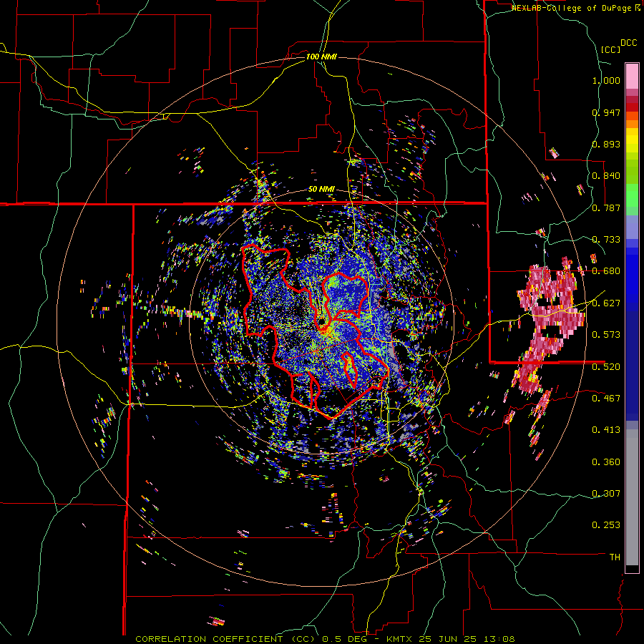
Task: Select the 0.680 scale value
Action: pos(606,271)
